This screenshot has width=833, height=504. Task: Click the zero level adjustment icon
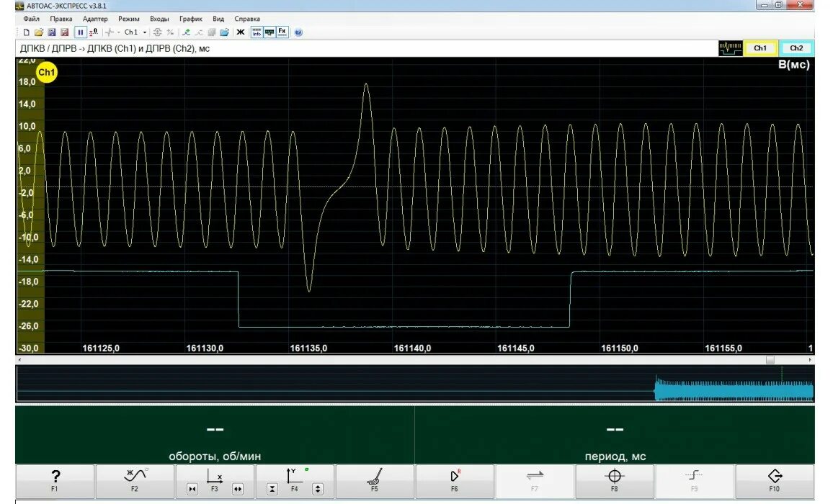click(94, 32)
